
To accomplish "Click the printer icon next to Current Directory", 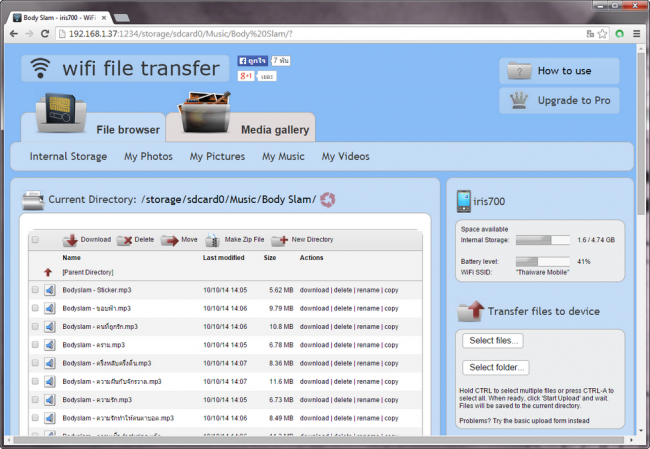I will 33,200.
